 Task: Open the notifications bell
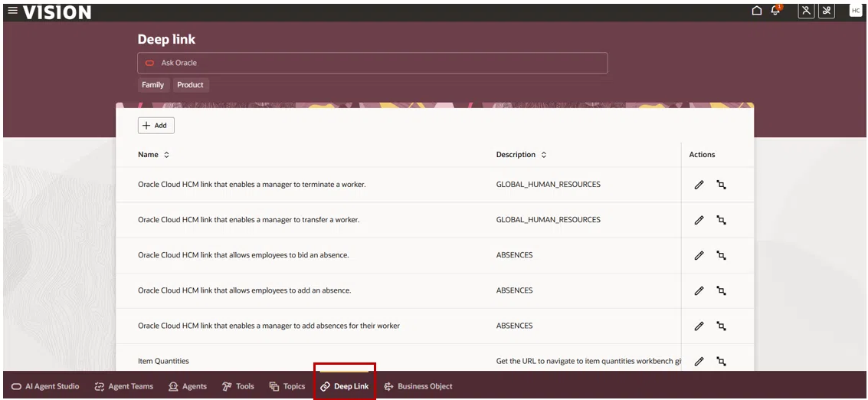[x=775, y=11]
